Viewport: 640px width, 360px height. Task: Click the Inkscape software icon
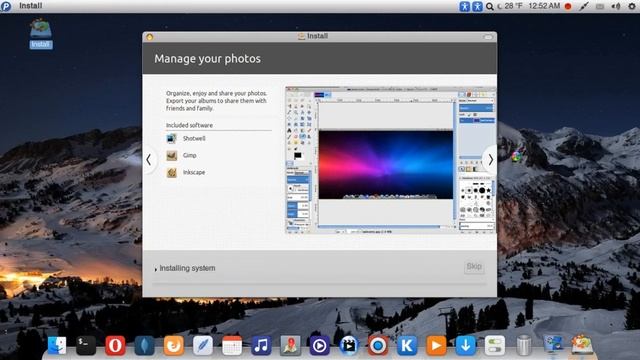point(171,173)
